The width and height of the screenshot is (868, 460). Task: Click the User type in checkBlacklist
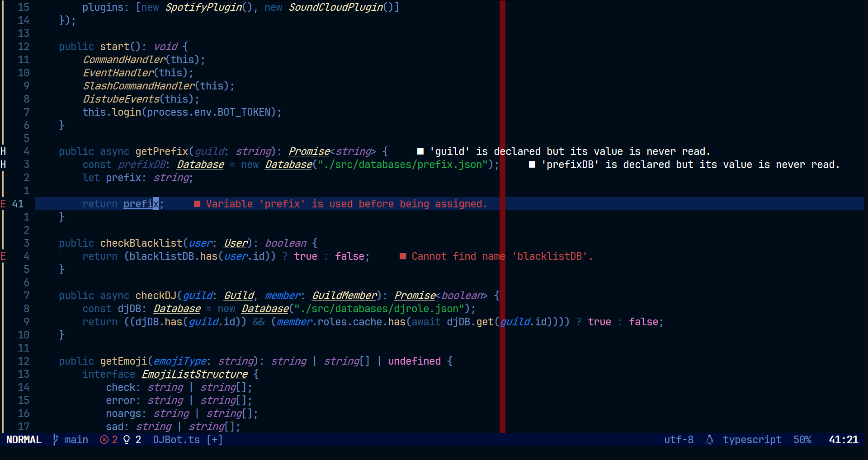pyautogui.click(x=236, y=243)
